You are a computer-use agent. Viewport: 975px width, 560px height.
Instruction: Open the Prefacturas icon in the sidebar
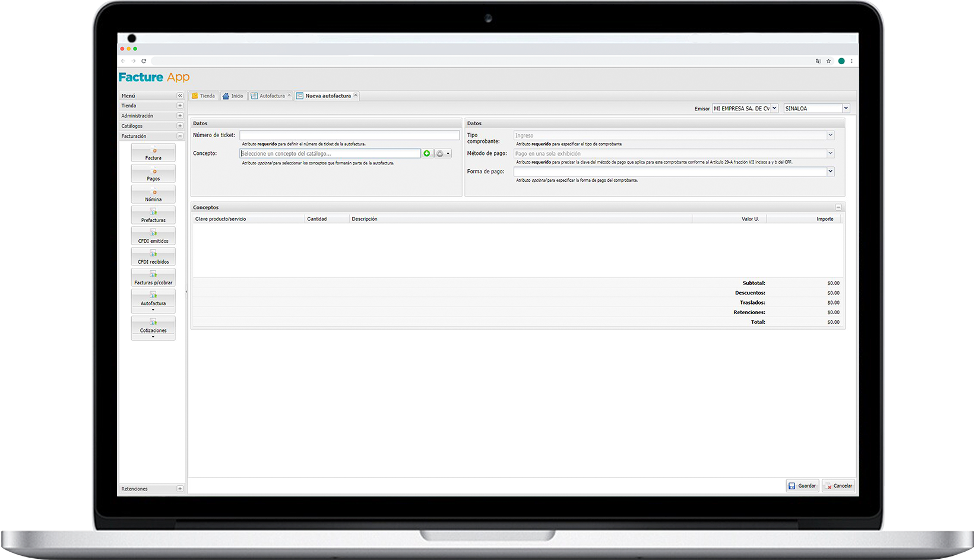[153, 215]
